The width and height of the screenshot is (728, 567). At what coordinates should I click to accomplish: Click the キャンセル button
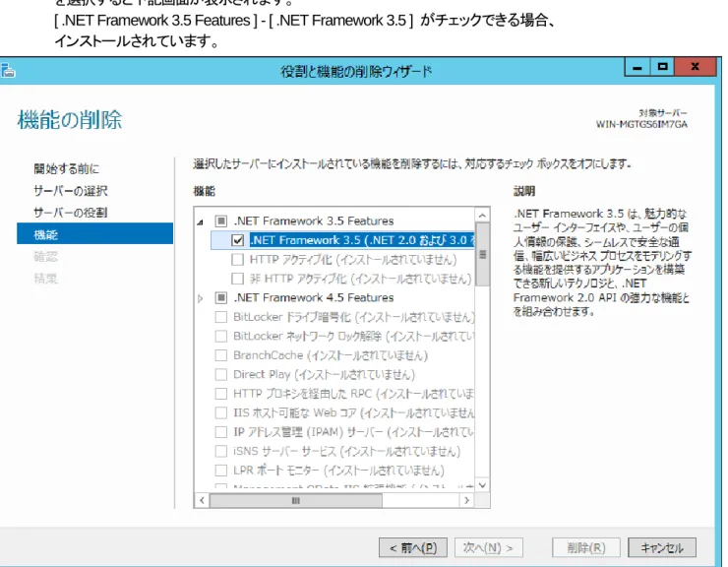tap(662, 547)
